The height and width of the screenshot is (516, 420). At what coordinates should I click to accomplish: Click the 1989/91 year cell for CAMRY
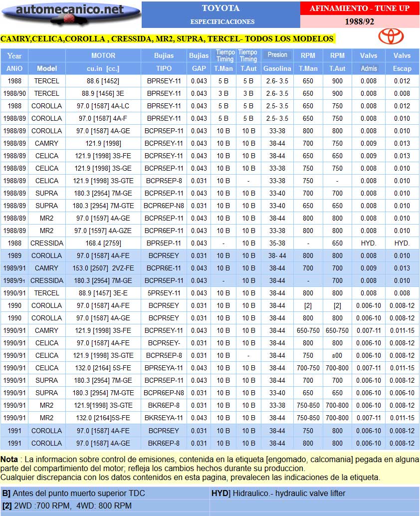click(14, 268)
